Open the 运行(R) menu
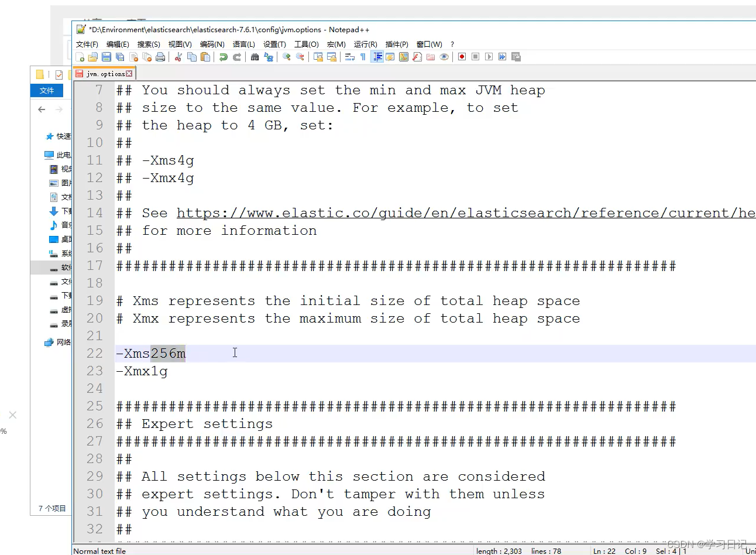 click(x=365, y=44)
